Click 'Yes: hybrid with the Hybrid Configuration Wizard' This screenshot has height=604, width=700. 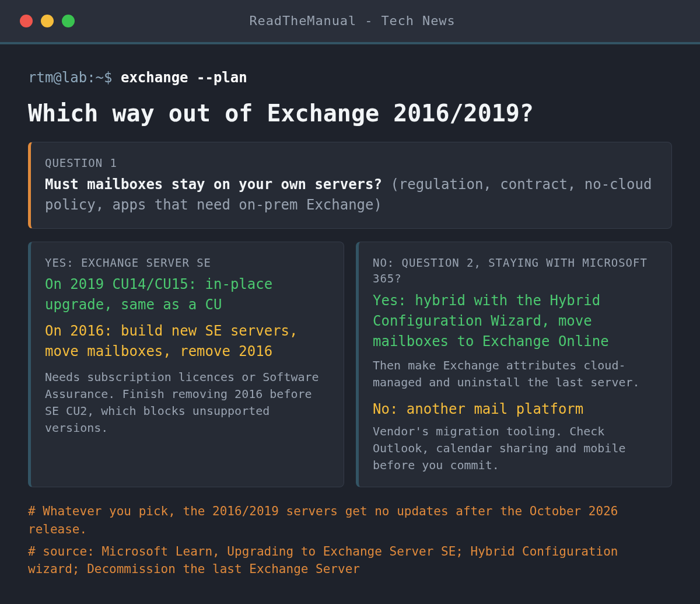pos(491,321)
